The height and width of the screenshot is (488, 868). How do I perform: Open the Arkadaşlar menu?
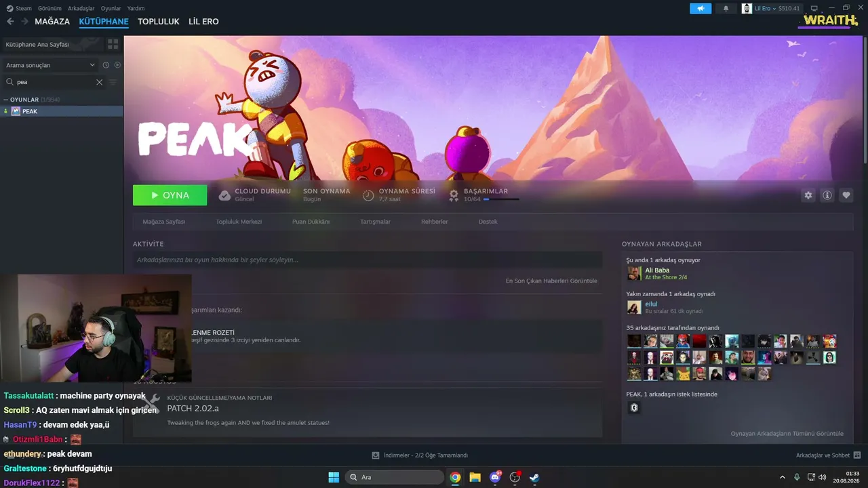click(x=81, y=8)
